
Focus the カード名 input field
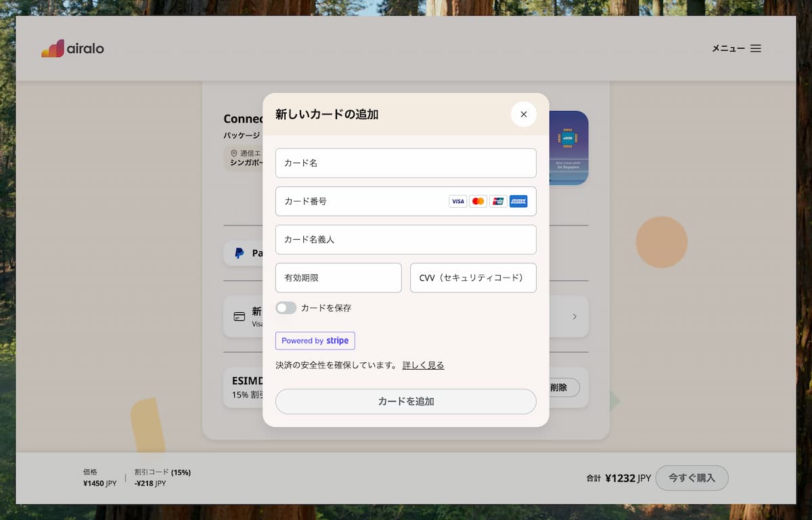pos(405,163)
